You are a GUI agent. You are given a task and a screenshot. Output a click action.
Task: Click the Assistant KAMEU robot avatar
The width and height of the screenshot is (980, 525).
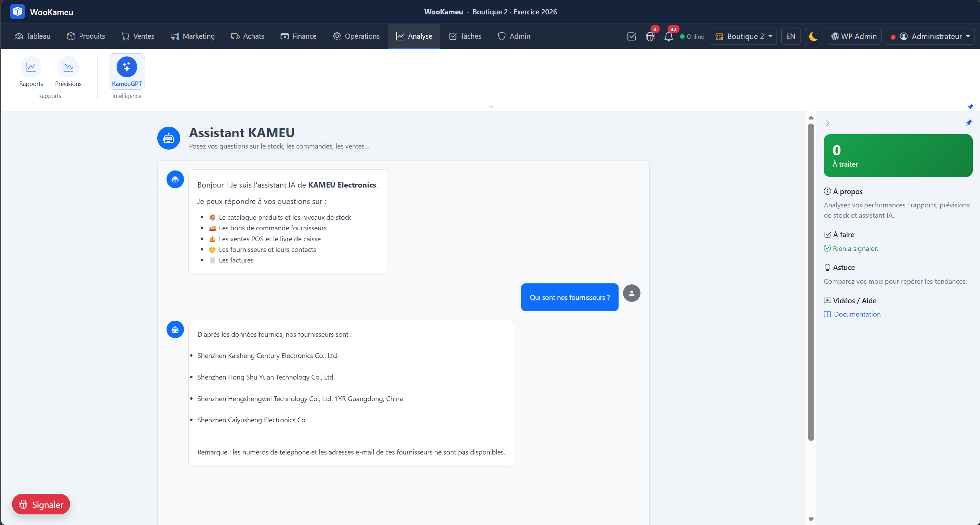tap(169, 138)
